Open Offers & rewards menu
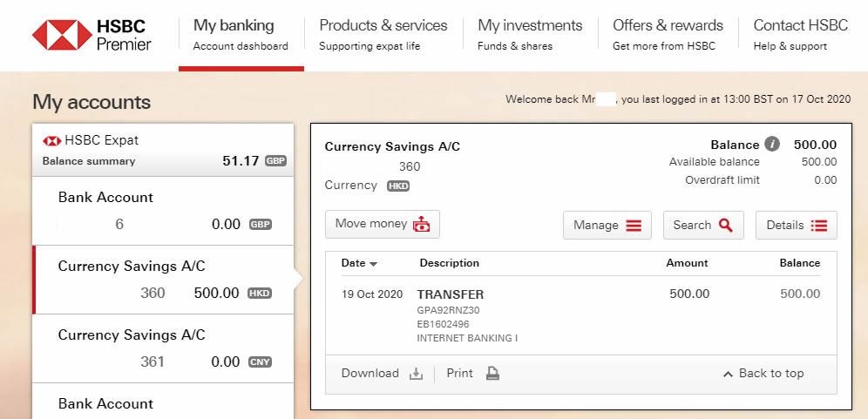868x419 pixels. coord(668,35)
